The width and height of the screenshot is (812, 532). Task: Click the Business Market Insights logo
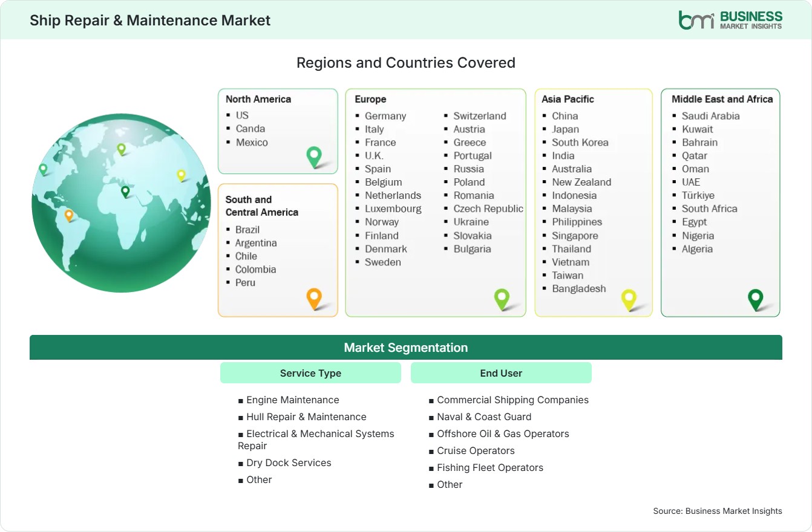730,20
